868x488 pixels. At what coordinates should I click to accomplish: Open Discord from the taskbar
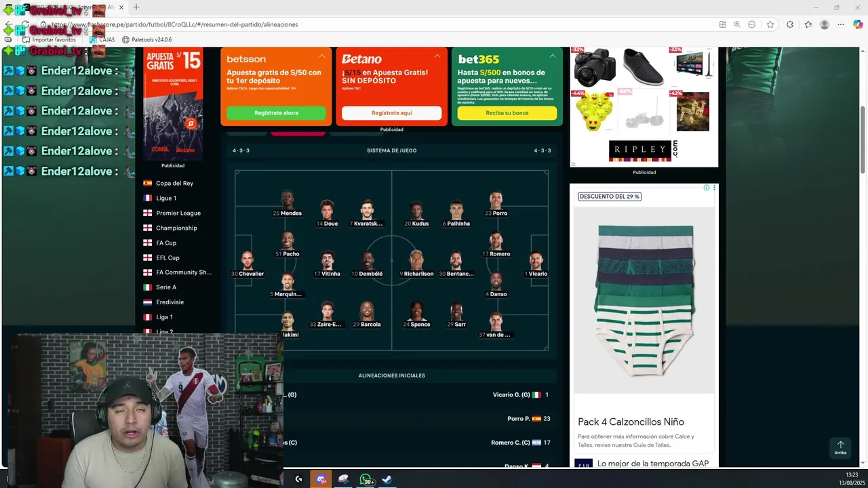(321, 479)
